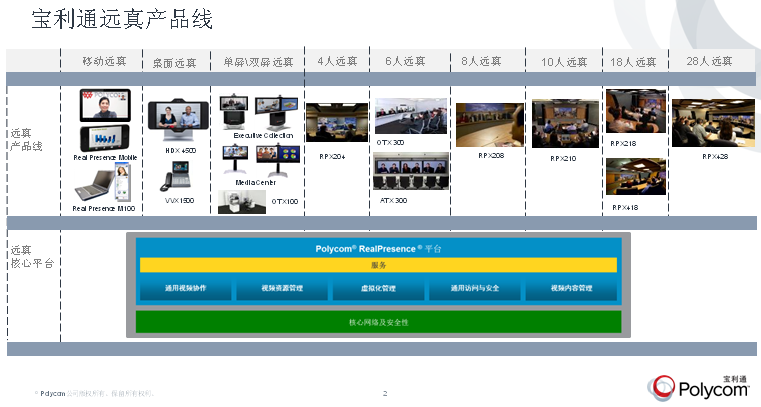Click the 桌面远真 column header
This screenshot has width=761, height=407.
(x=175, y=63)
